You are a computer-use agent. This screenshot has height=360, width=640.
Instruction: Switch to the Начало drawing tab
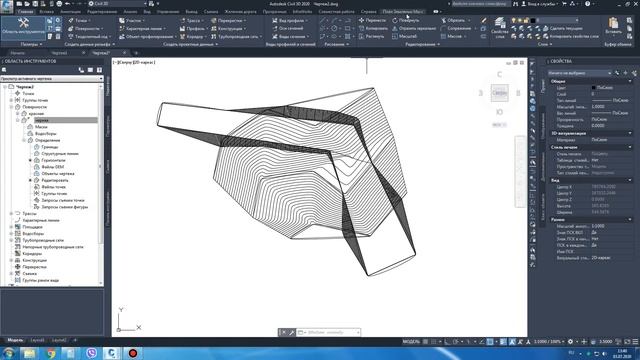pos(18,53)
